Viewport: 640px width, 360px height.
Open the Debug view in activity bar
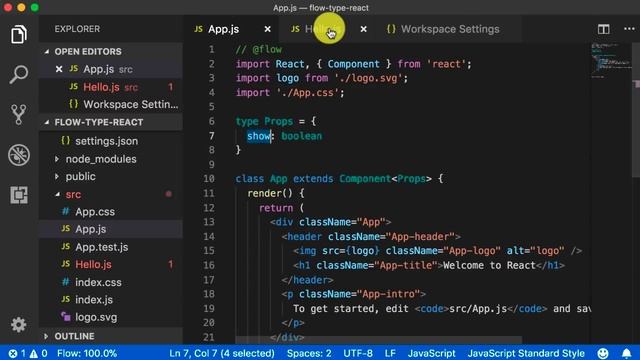19,155
